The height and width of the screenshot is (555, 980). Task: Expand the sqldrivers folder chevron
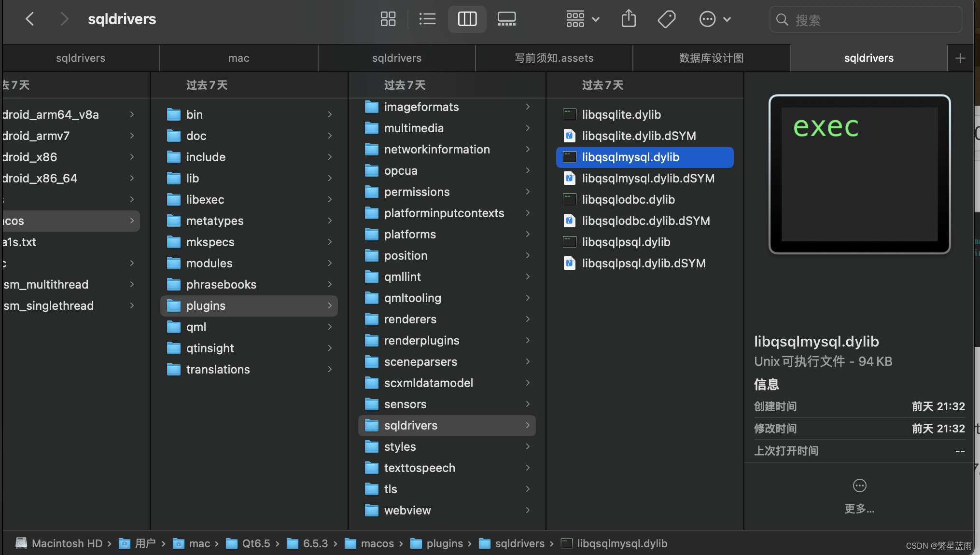[527, 425]
